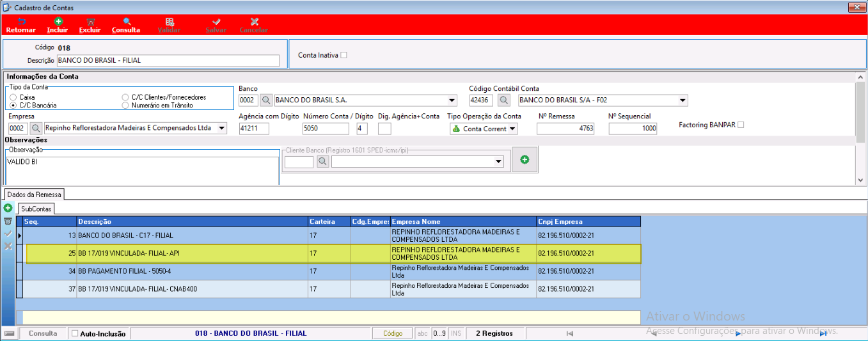Open the Tipo Operação da Conta dropdown
The width and height of the screenshot is (868, 341).
click(512, 129)
